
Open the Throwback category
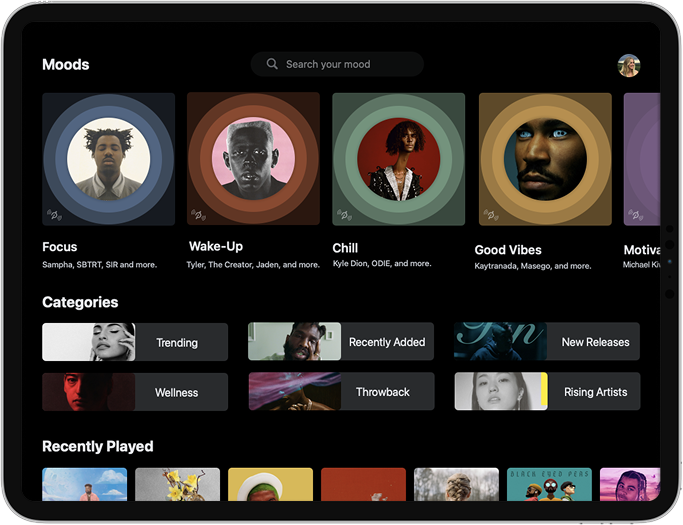click(341, 392)
